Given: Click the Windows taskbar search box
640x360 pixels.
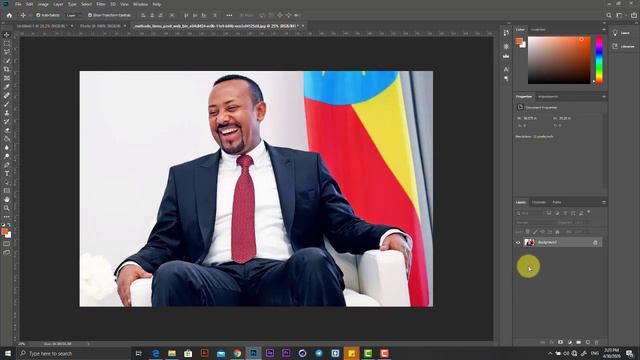Looking at the screenshot, I should tap(73, 353).
